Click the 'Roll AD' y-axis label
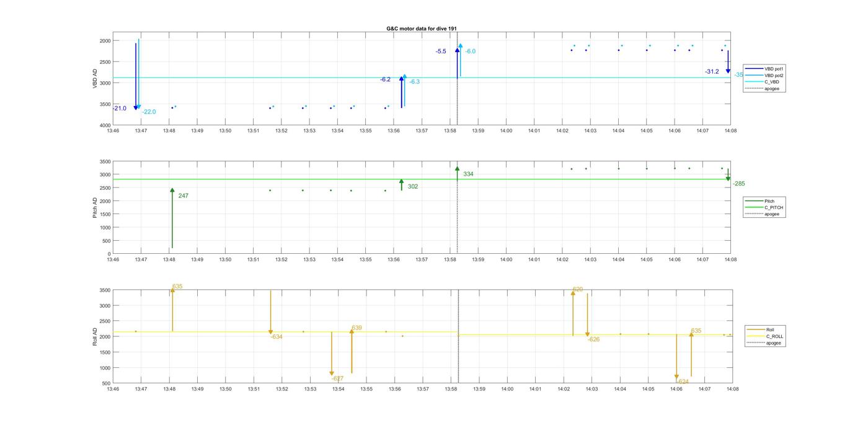The width and height of the screenshot is (868, 430). pyautogui.click(x=95, y=336)
